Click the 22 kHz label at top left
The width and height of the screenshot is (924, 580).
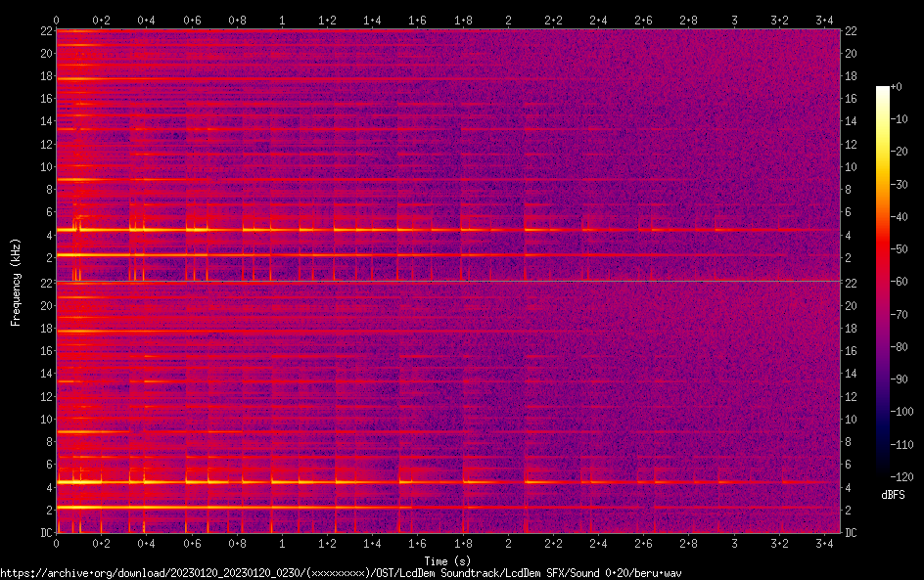click(x=45, y=31)
